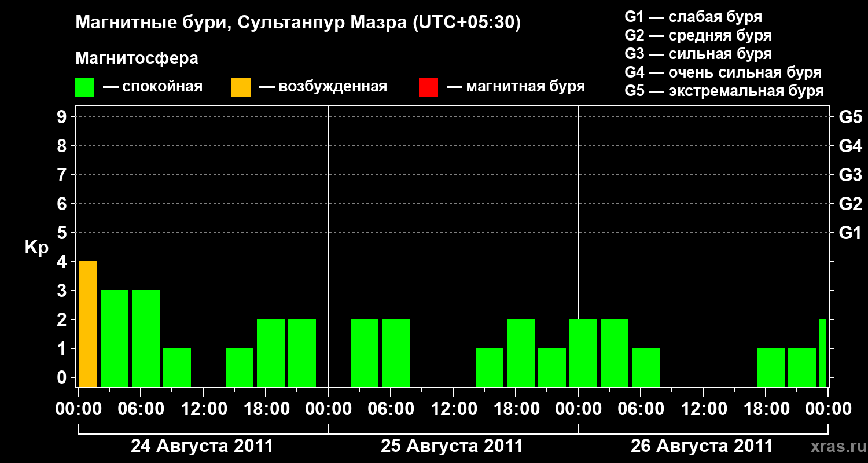Viewport: 868px width, 463px height.
Task: Click the green 'спокойная' legend swatch
Action: coord(84,87)
